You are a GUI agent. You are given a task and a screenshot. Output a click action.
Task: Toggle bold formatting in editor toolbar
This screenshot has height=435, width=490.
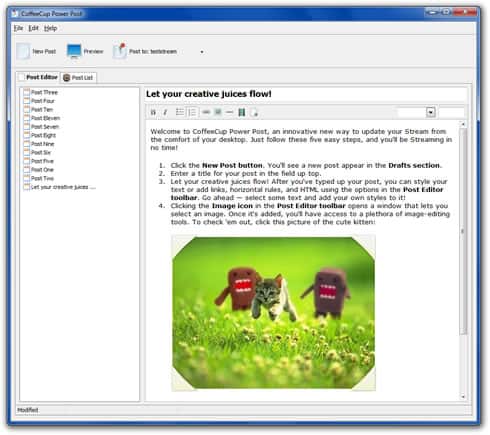153,112
